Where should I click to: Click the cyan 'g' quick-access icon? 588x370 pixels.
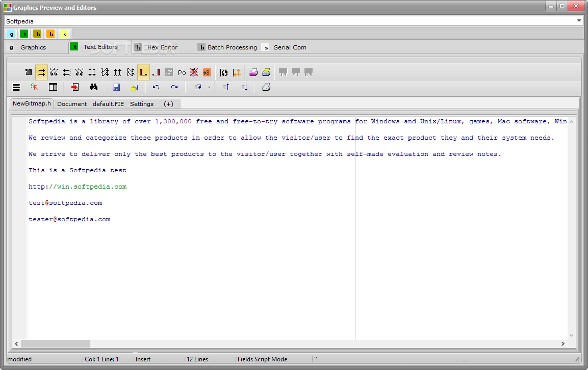(11, 34)
